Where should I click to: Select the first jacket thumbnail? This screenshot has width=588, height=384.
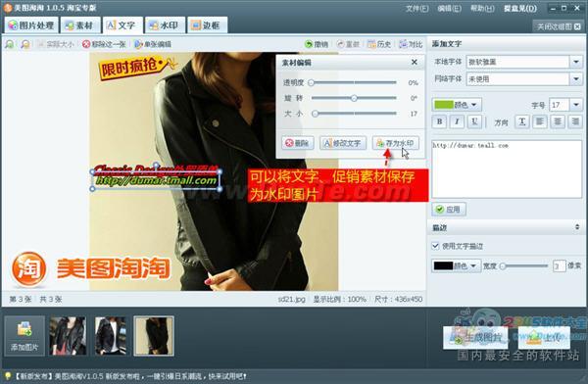[68, 336]
